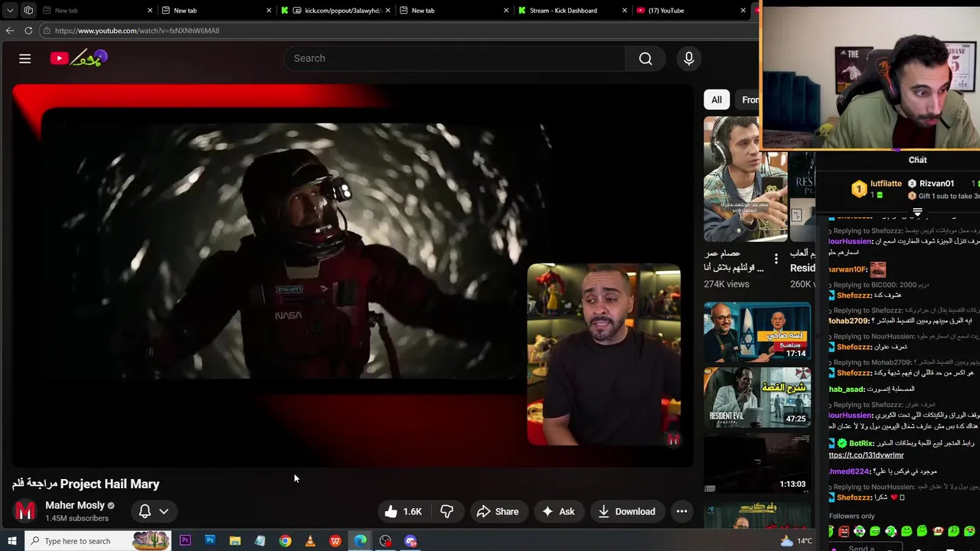Click the Chat panel header
Image resolution: width=980 pixels, height=551 pixels.
[x=917, y=160]
